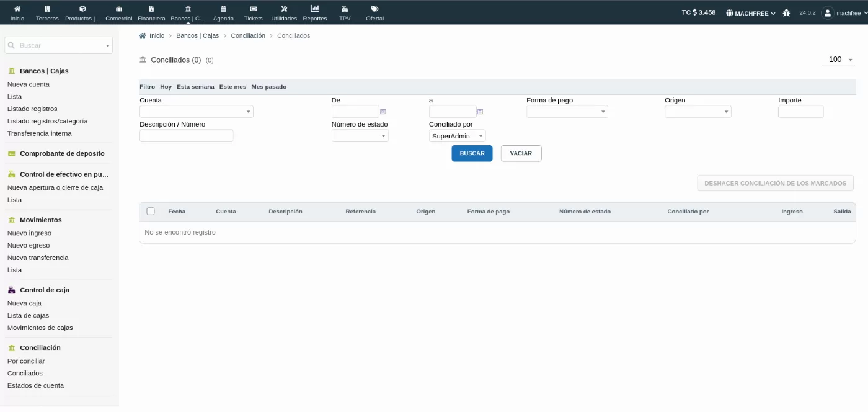Open the TPV point-of-sale icon
Viewport: 868px width, 412px height.
pyautogui.click(x=345, y=9)
